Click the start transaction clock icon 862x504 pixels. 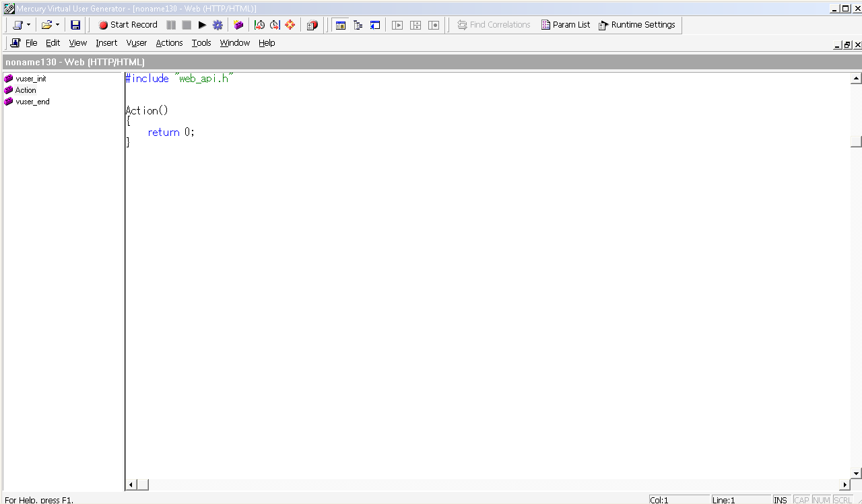259,25
